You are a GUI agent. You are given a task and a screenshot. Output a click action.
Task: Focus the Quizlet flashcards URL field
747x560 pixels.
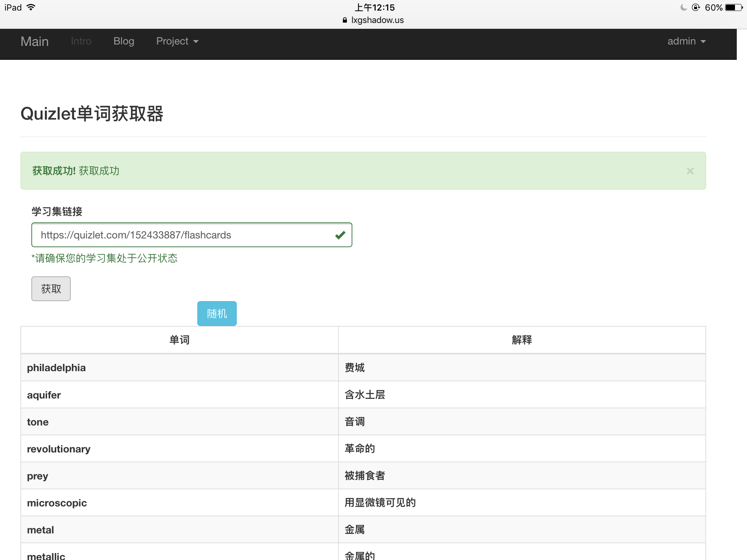[x=182, y=235]
